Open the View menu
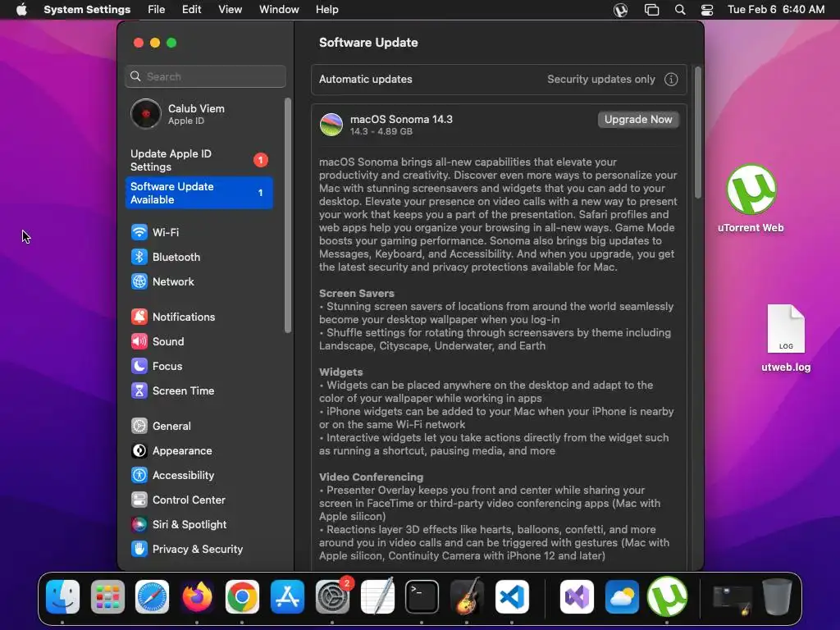 pos(230,10)
